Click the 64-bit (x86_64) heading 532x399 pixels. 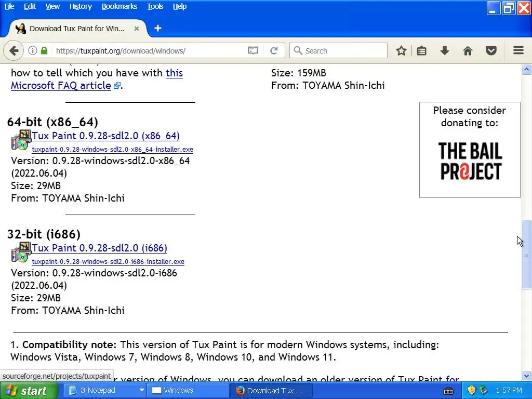point(52,122)
